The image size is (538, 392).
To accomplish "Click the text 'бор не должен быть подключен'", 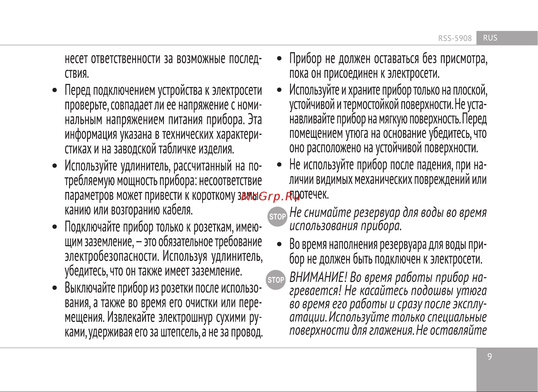I will [x=355, y=259].
